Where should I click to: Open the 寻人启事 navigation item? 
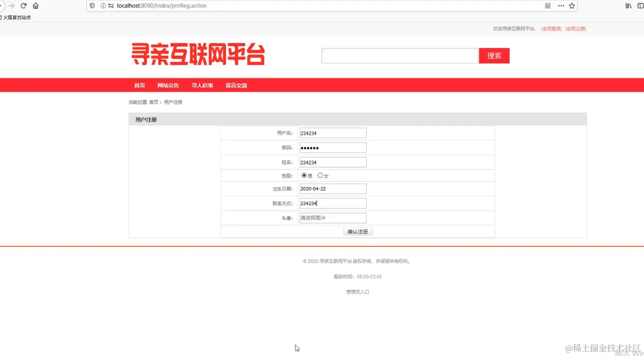[x=202, y=85]
